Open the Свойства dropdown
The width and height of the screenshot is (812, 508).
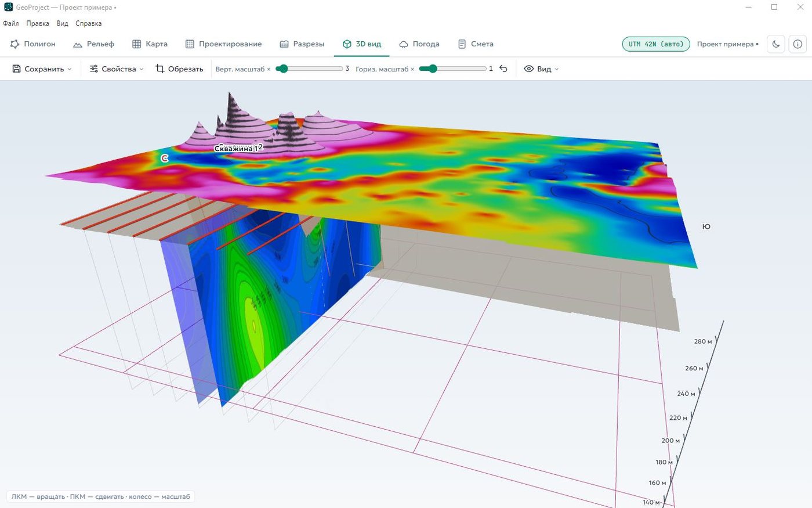pos(116,69)
